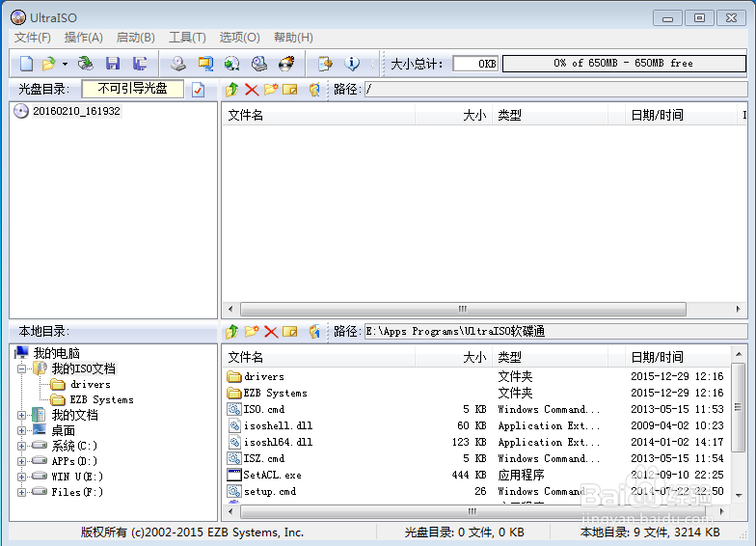Click disc pane horizontal scrollbar thumb
The width and height of the screenshot is (756, 546).
click(x=463, y=309)
